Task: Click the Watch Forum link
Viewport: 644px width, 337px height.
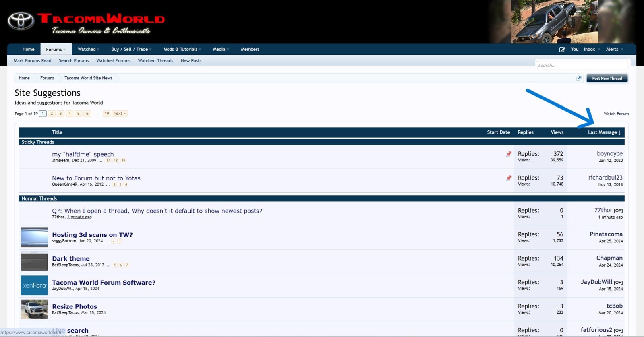Action: [x=616, y=114]
